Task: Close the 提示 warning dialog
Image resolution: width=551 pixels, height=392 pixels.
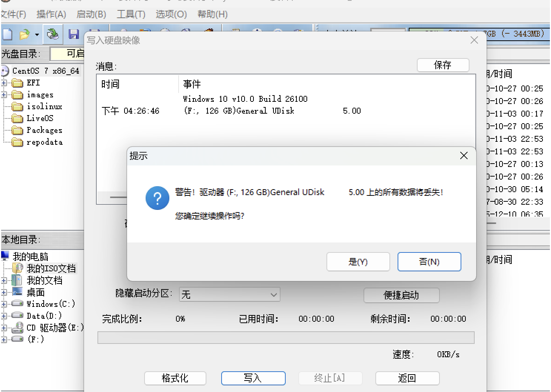Action: (464, 156)
